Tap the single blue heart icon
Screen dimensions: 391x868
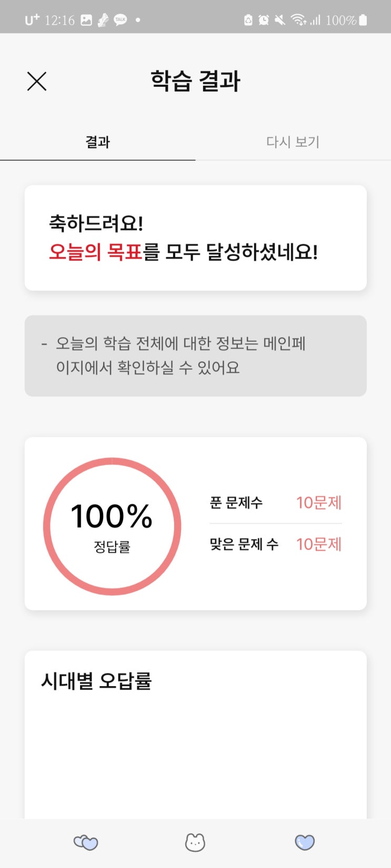[305, 843]
